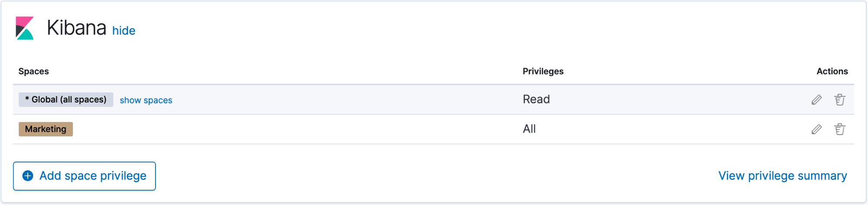Edit the Marketing space privilege
868x205 pixels.
click(816, 129)
